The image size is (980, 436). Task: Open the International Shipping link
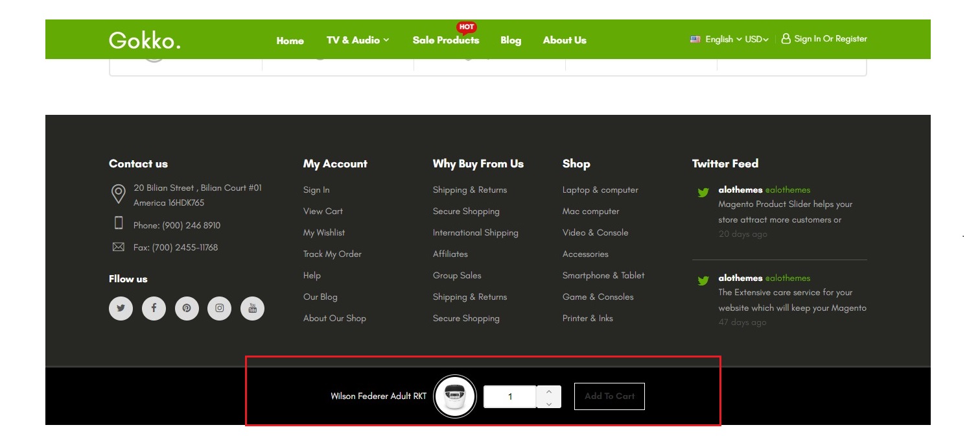pos(476,233)
